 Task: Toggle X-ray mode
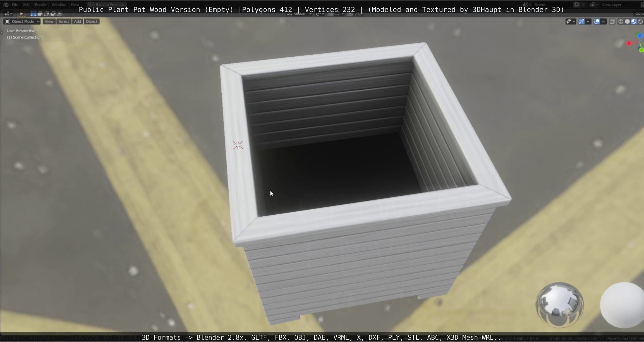(612, 21)
